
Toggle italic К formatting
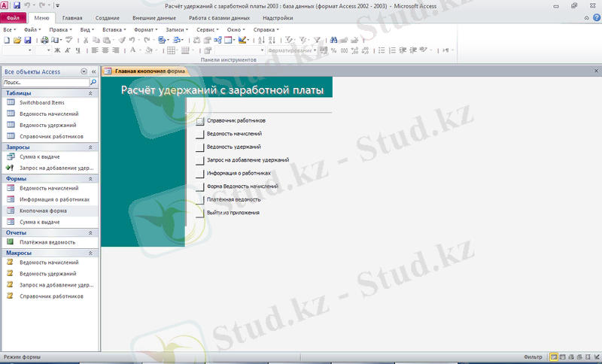67,50
